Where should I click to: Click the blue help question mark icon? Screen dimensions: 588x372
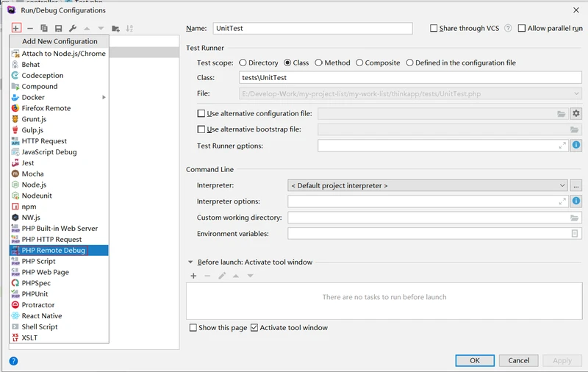coord(13,361)
